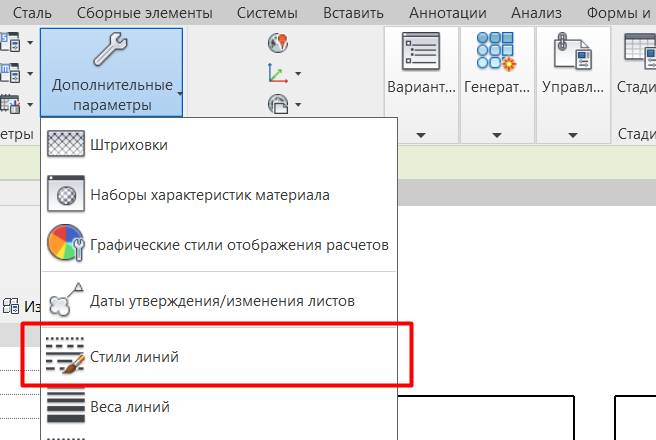656x440 pixels.
Task: Expand the Управл... panel arrow
Action: click(573, 135)
